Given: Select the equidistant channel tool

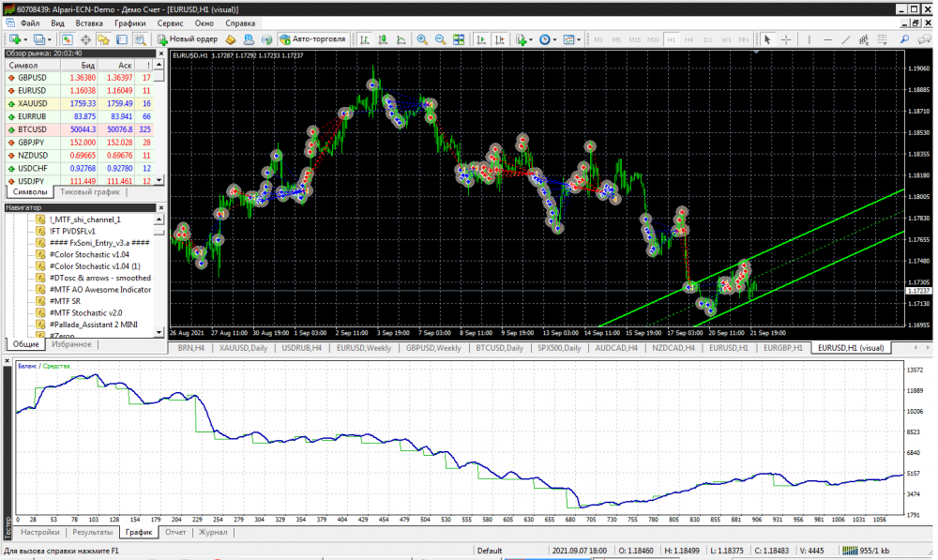Looking at the screenshot, I should tap(864, 39).
